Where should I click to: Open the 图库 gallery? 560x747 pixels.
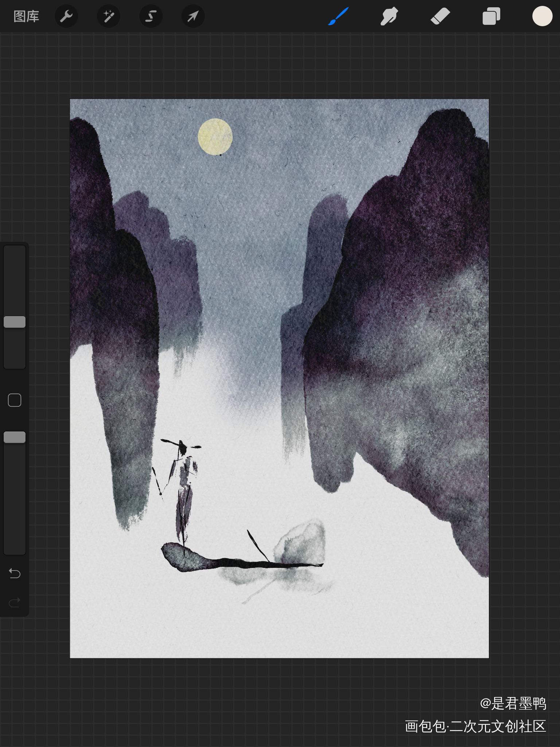(26, 16)
